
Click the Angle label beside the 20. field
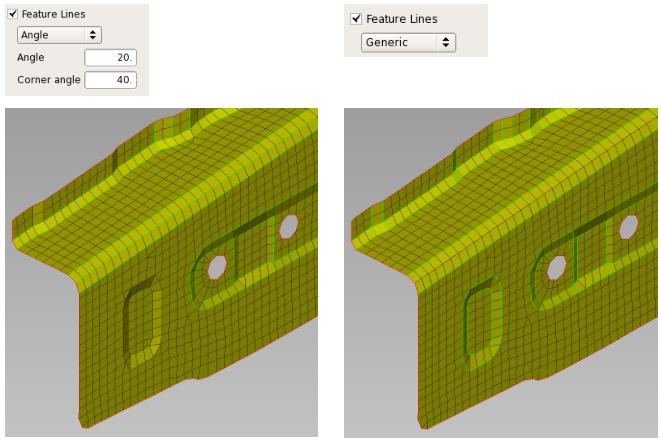31,57
